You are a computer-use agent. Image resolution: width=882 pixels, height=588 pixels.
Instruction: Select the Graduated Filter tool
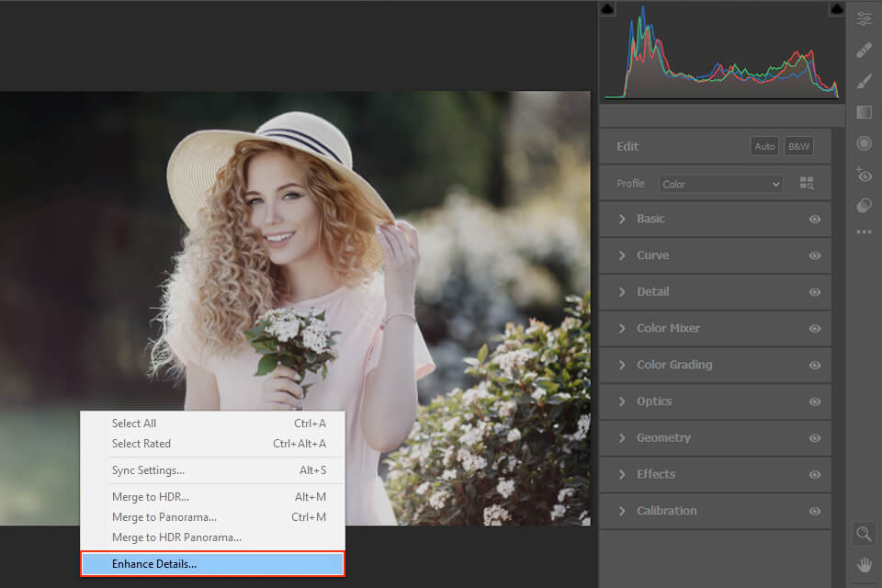pyautogui.click(x=864, y=112)
